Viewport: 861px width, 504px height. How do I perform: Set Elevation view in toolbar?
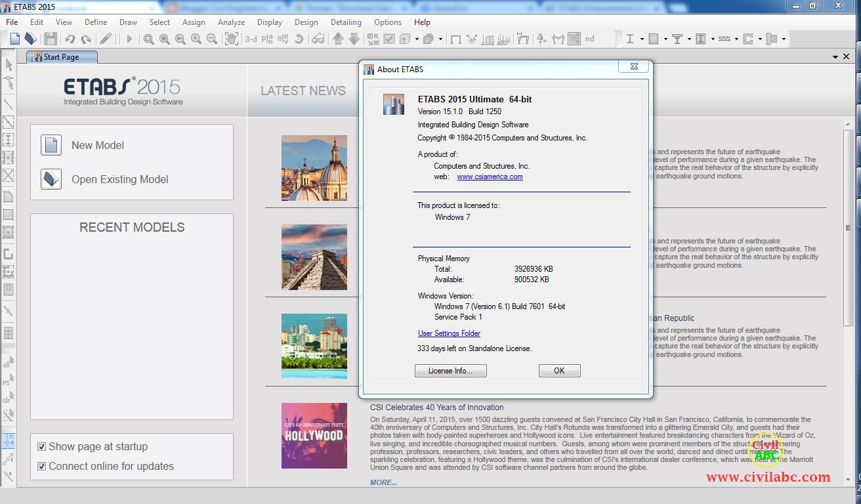coord(283,39)
